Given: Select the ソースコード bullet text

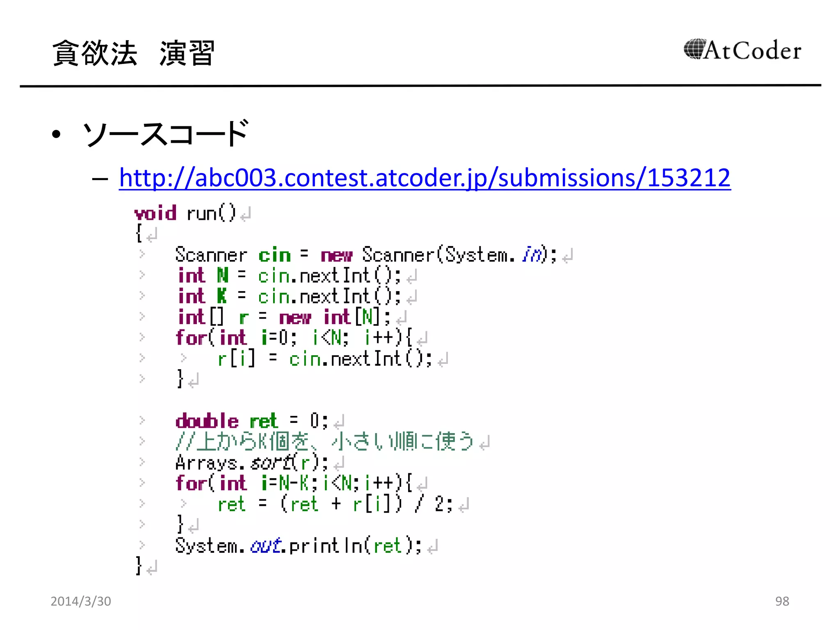Looking at the screenshot, I should pos(165,133).
